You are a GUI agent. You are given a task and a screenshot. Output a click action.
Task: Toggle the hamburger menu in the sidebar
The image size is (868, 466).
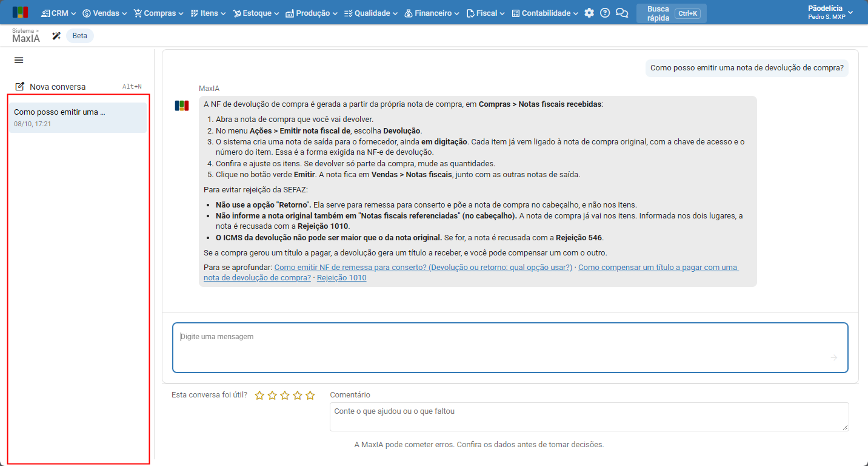click(19, 60)
